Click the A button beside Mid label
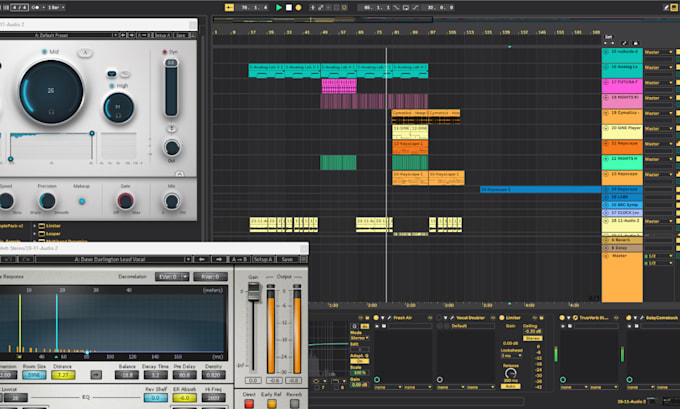Screen dimensions: 680x409 tap(85, 53)
